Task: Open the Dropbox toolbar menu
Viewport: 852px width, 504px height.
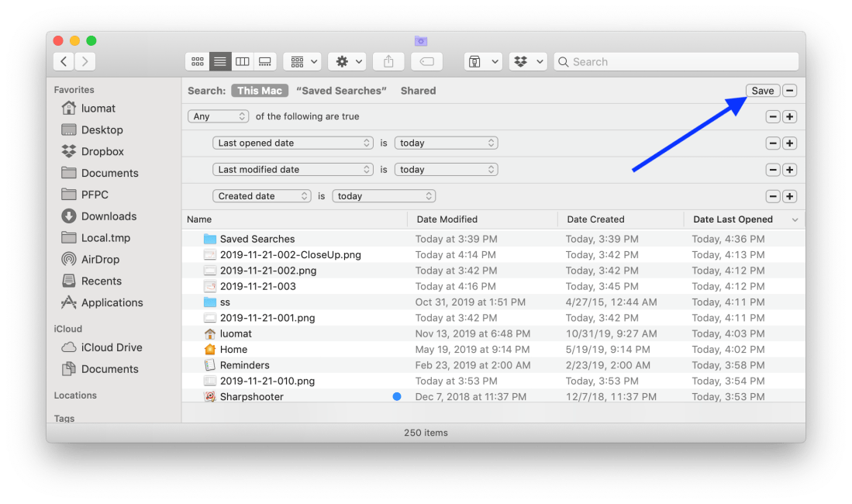Action: 529,62
